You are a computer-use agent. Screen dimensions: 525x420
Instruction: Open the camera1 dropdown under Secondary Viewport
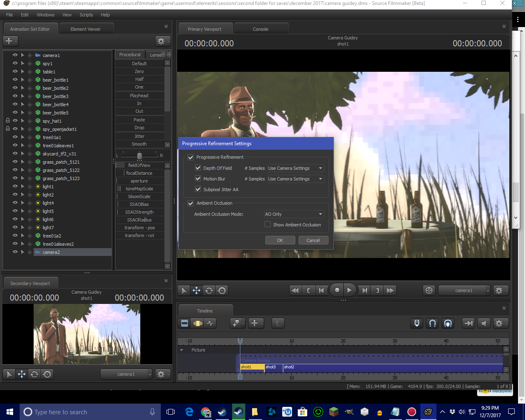[x=126, y=374]
